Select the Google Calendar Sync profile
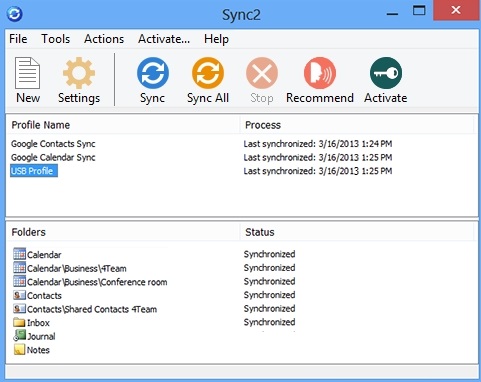481x382 pixels. pyautogui.click(x=53, y=157)
